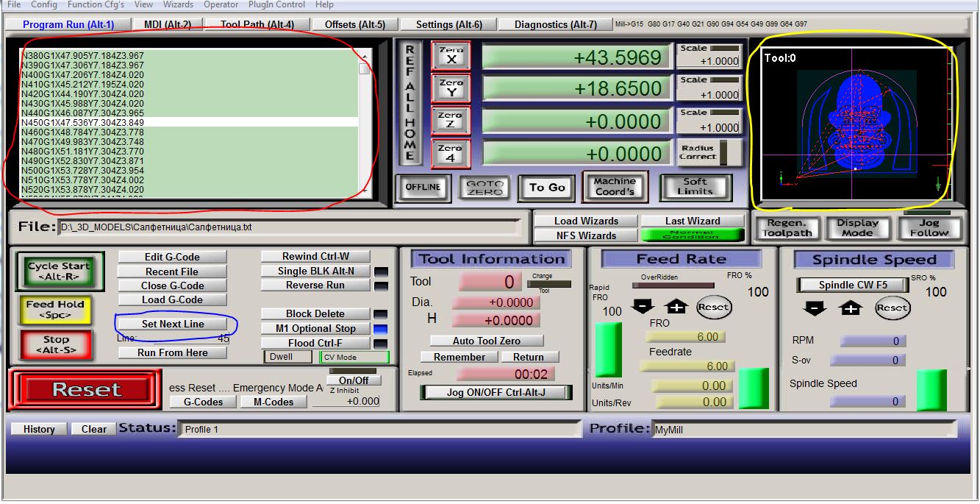This screenshot has height=504, width=980.
Task: Click Auto Tool Zero button
Action: (487, 341)
